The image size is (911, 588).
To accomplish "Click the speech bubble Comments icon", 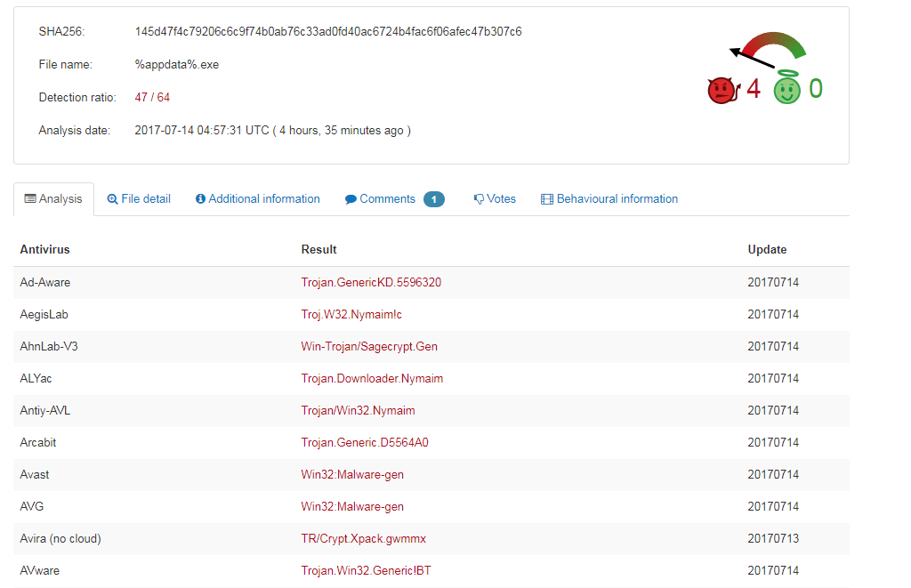I will click(351, 199).
